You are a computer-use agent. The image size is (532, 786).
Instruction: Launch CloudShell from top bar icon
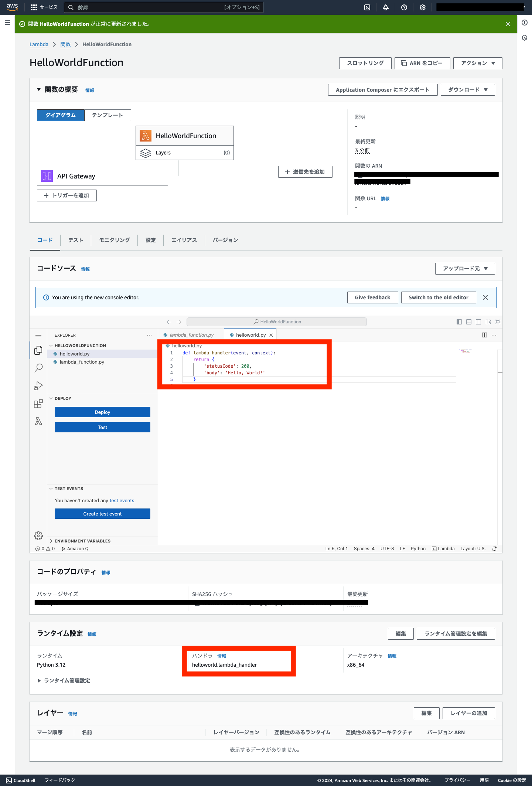[x=367, y=7]
